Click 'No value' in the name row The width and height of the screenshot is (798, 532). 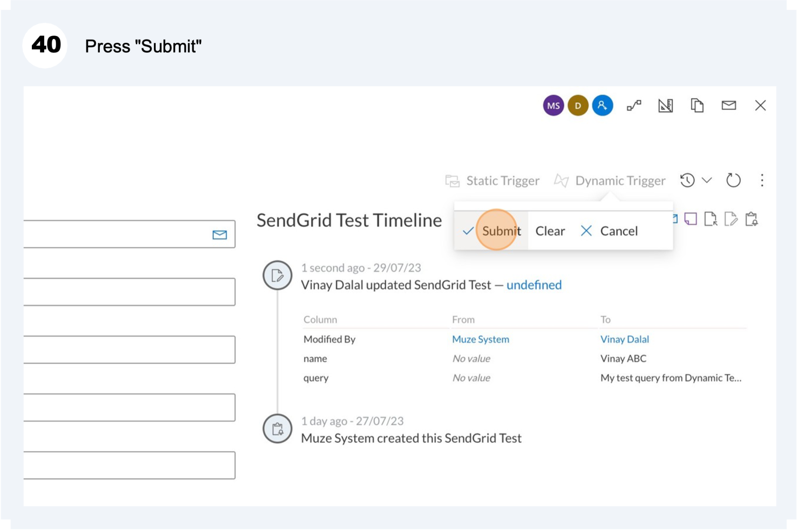click(471, 359)
